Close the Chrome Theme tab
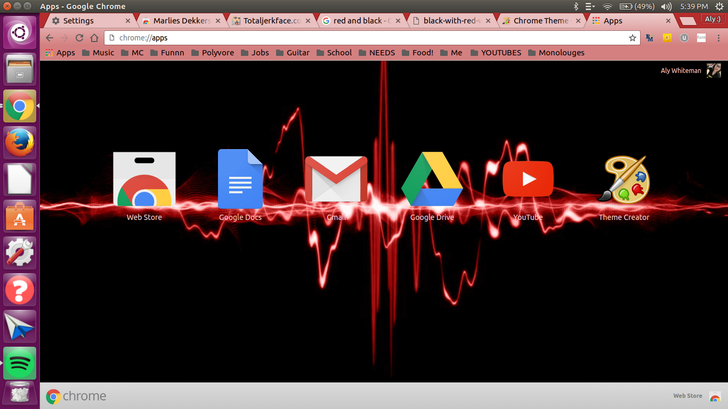 (x=578, y=21)
